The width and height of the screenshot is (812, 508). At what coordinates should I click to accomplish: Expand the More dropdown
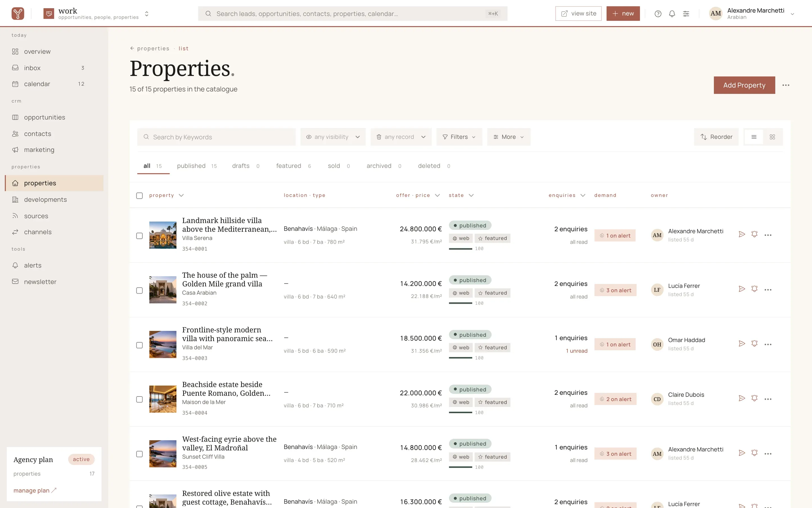[508, 137]
